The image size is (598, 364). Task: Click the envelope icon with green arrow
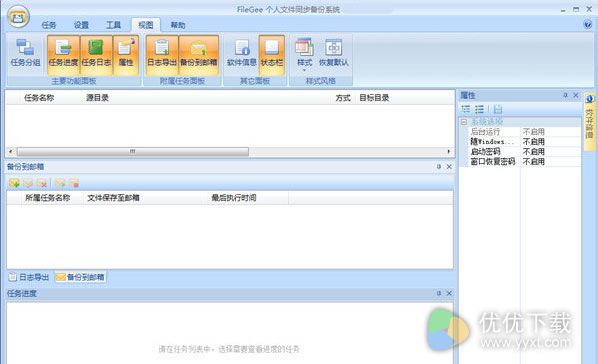(x=60, y=183)
